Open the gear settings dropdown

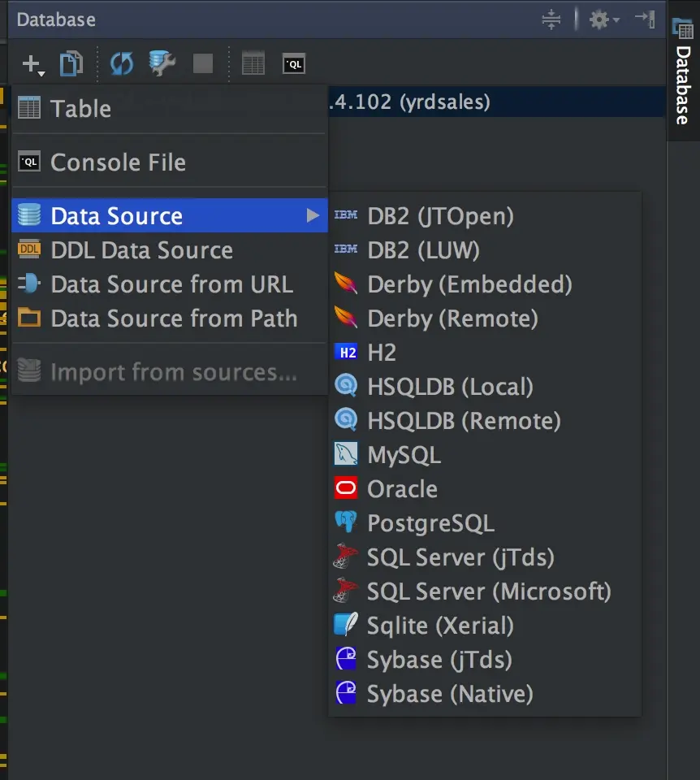pyautogui.click(x=603, y=19)
